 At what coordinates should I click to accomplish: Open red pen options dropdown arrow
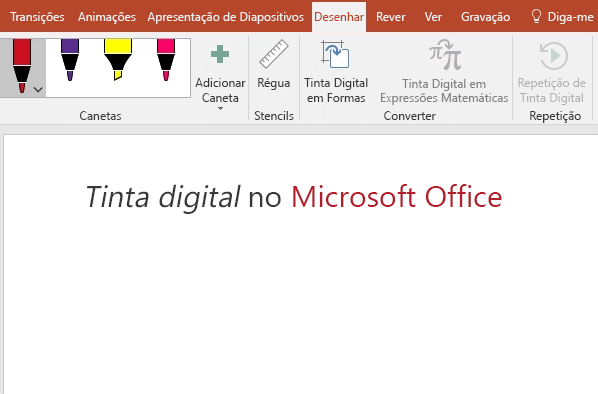(x=38, y=90)
